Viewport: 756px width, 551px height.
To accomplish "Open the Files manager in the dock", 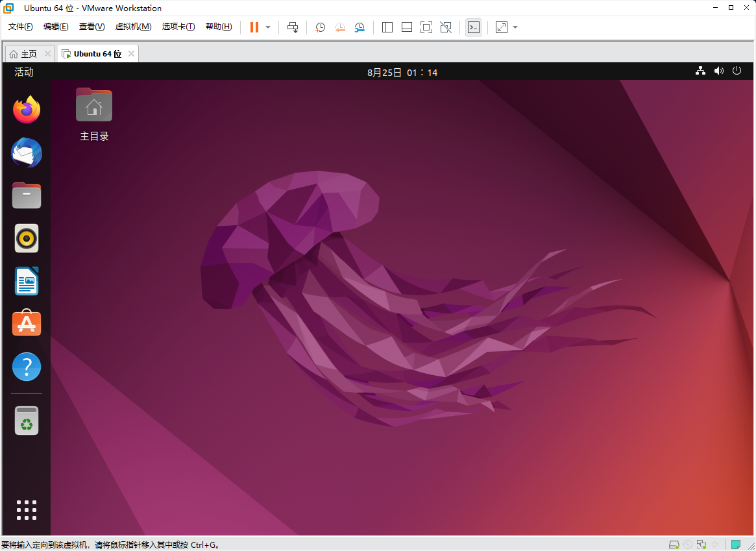I will (x=27, y=195).
